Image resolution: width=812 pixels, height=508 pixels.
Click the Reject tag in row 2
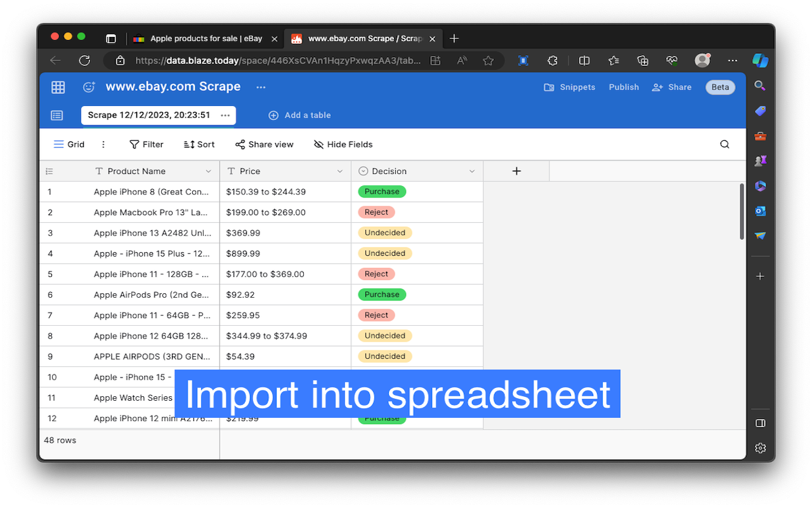pyautogui.click(x=376, y=212)
